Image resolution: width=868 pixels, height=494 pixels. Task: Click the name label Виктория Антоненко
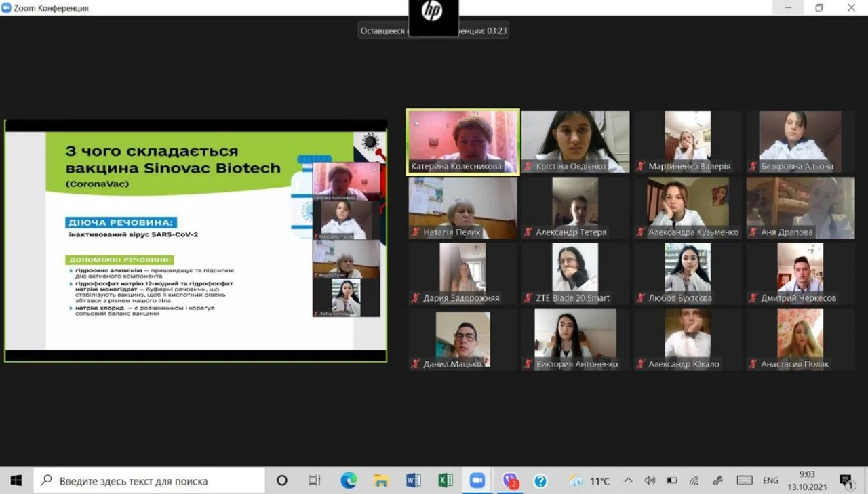pyautogui.click(x=576, y=363)
